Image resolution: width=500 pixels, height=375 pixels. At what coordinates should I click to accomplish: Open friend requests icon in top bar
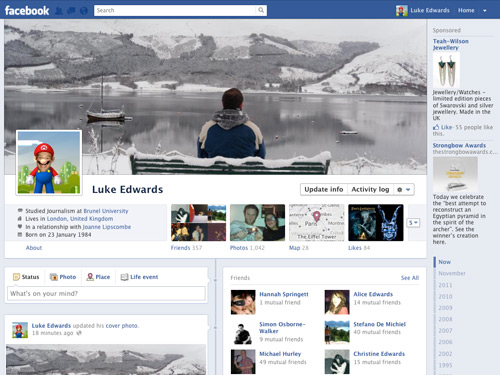[59, 11]
